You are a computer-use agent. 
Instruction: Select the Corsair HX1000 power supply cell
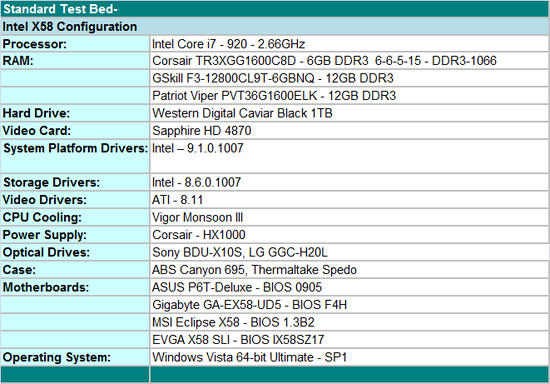point(349,235)
